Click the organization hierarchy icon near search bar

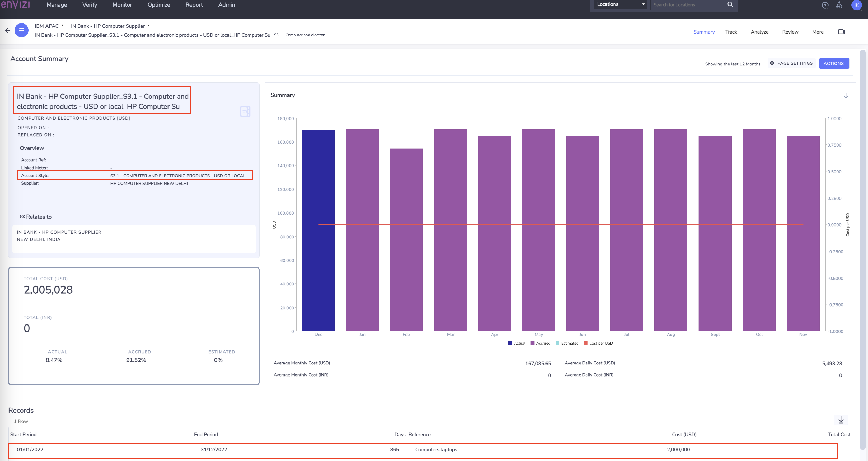tap(839, 5)
